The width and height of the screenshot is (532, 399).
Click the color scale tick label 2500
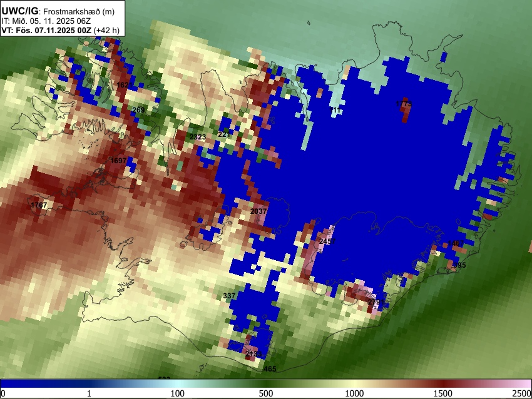tap(522, 393)
